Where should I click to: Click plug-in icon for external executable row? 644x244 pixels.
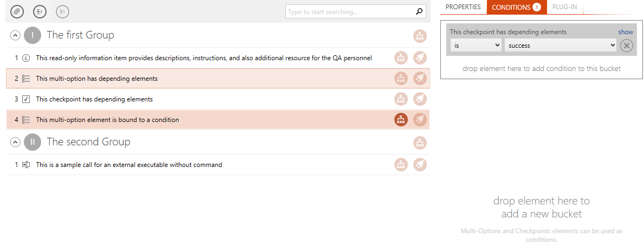tap(420, 165)
